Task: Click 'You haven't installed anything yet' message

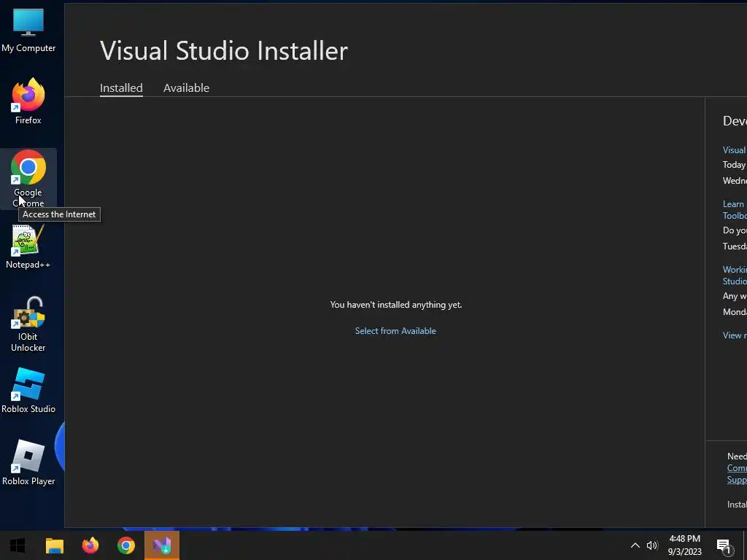Action: [396, 305]
